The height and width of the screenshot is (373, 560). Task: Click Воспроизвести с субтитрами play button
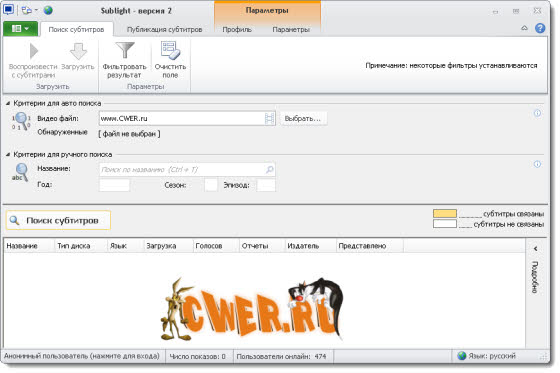[x=33, y=60]
